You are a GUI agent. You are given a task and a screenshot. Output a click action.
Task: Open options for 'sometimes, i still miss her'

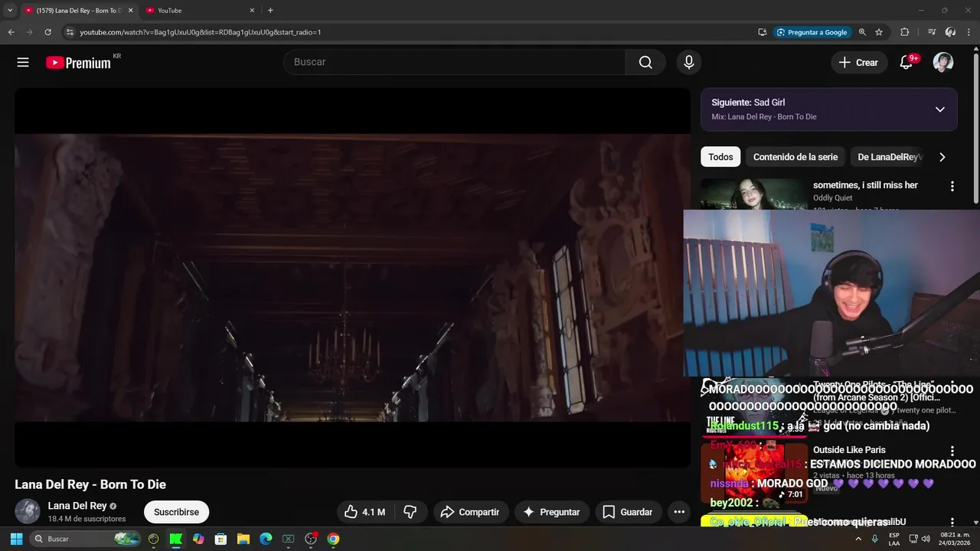click(952, 186)
